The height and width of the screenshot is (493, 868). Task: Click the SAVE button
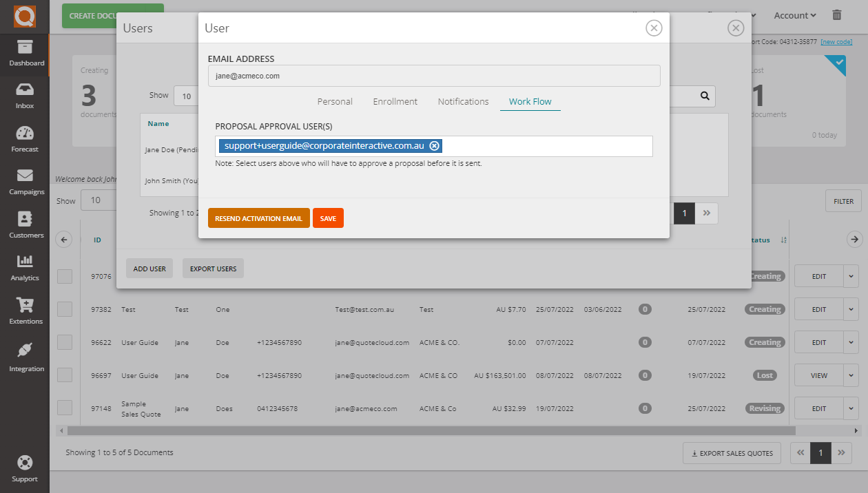coord(328,218)
